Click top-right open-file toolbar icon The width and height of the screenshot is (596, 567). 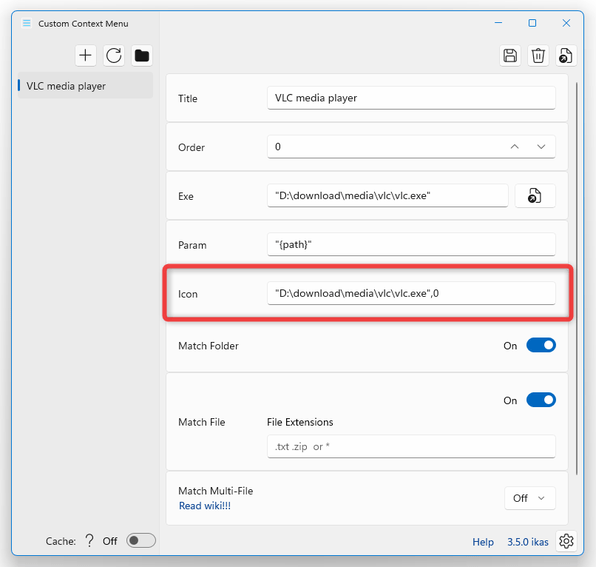point(566,55)
